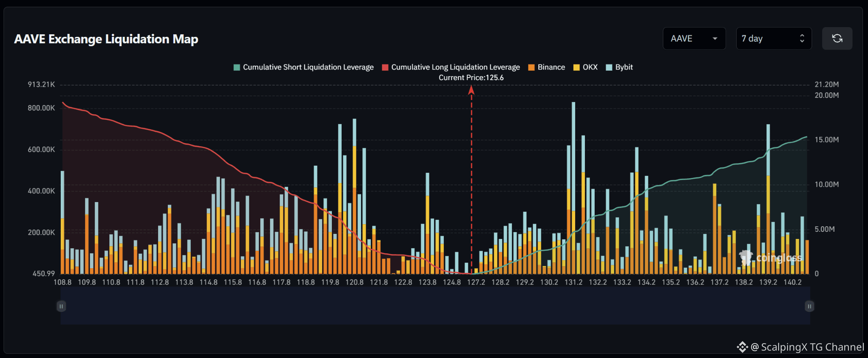Grab the left range slider handle
Viewport: 868px width, 358px height.
click(x=61, y=306)
